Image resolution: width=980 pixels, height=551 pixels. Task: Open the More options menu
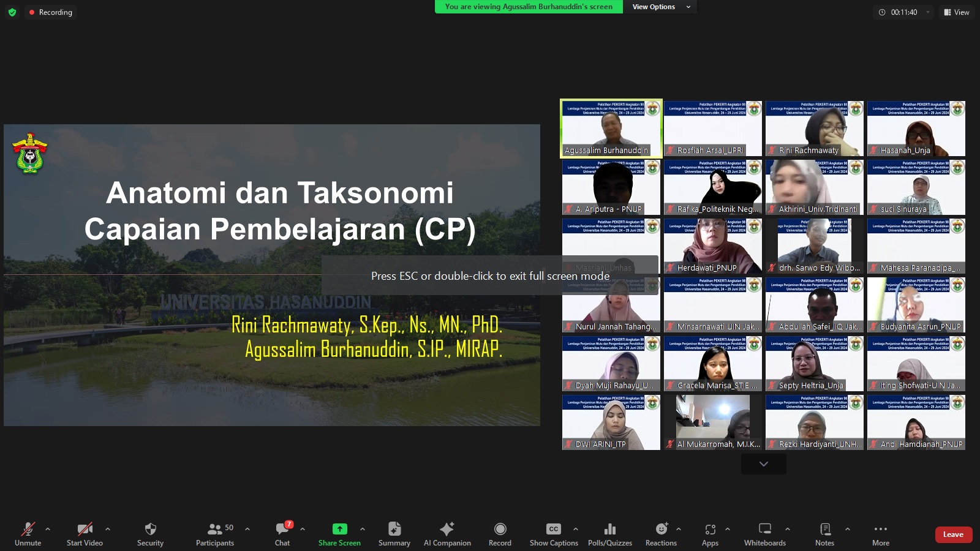coord(881,534)
